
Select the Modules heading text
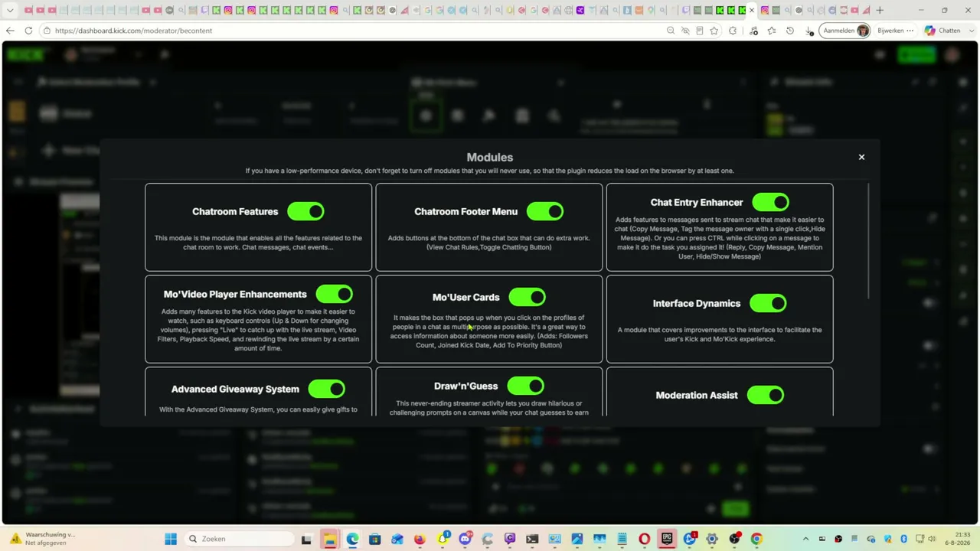click(x=490, y=157)
